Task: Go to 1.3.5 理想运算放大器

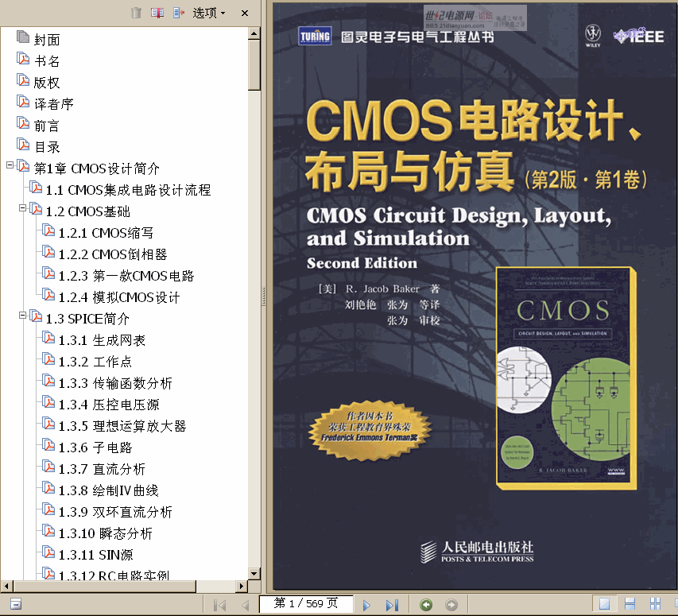Action: tap(122, 426)
